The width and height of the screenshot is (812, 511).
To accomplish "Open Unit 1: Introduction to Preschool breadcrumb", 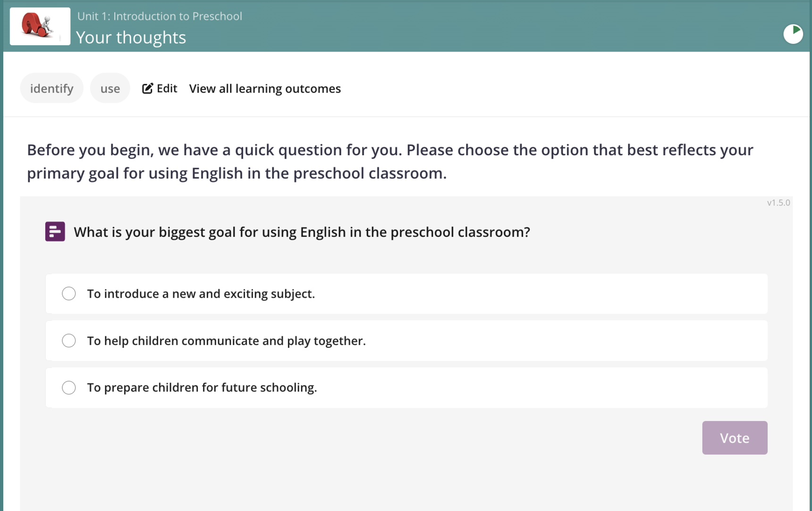I will pos(160,16).
